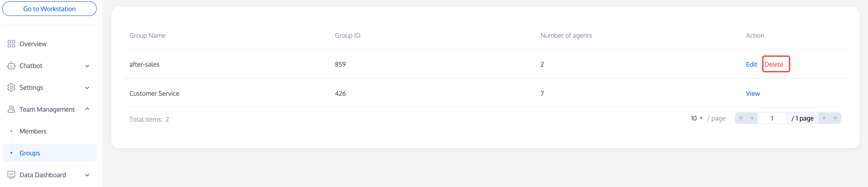Click the page number input field

coord(772,119)
